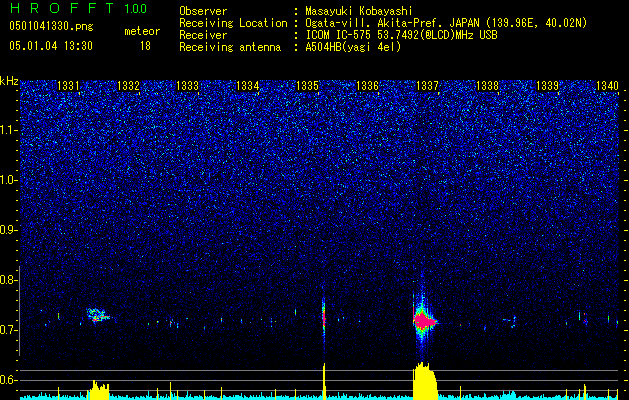The image size is (629, 400).
Task: Click the meteor count value 18
Action: click(145, 46)
